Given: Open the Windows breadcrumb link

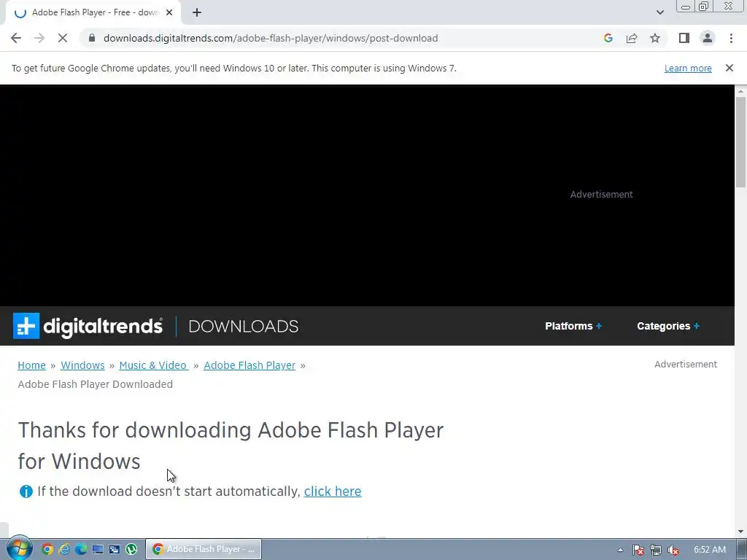Looking at the screenshot, I should pos(82,365).
